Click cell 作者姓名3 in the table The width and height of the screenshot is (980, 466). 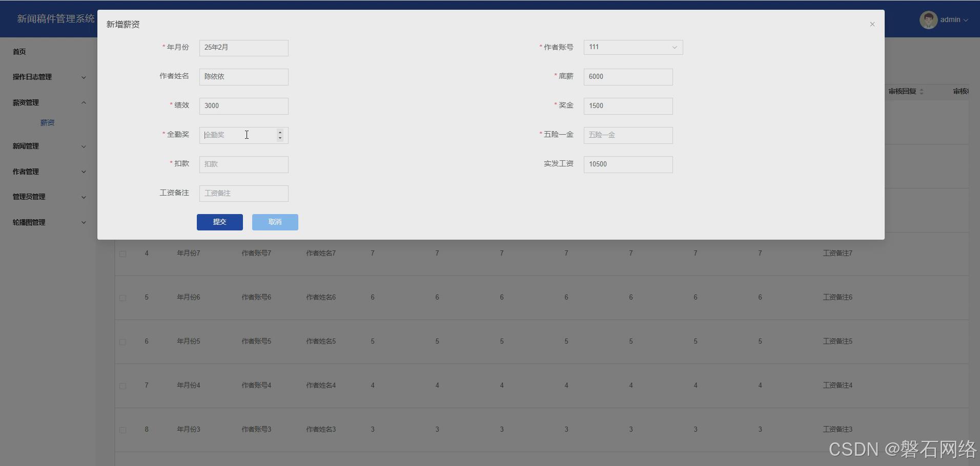pyautogui.click(x=321, y=430)
